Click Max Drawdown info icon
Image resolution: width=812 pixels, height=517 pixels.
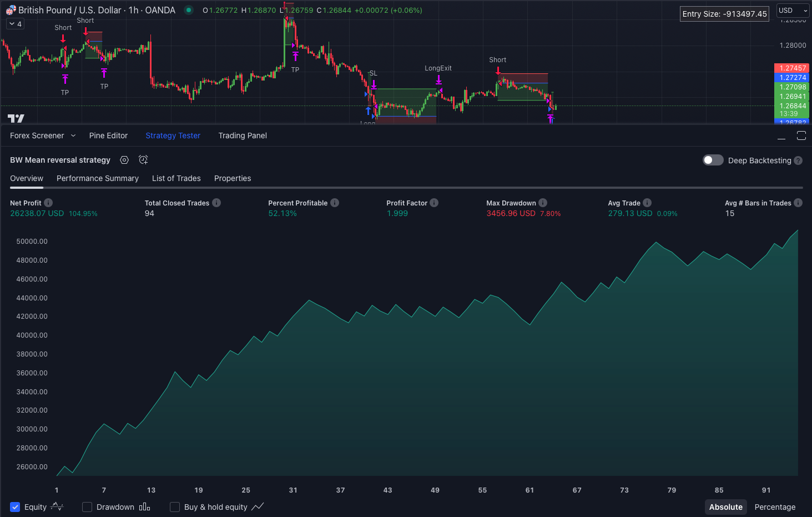click(543, 203)
